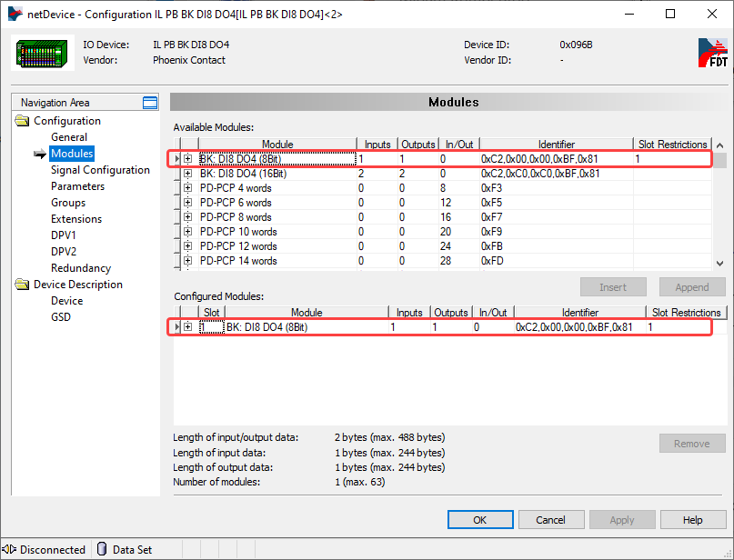734x560 pixels.
Task: Open Signal Configuration page
Action: 100,170
